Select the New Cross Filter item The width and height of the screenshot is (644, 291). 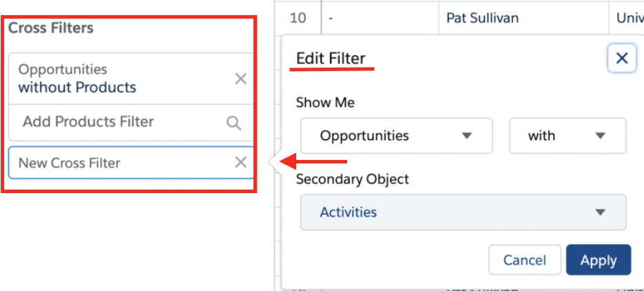(131, 163)
